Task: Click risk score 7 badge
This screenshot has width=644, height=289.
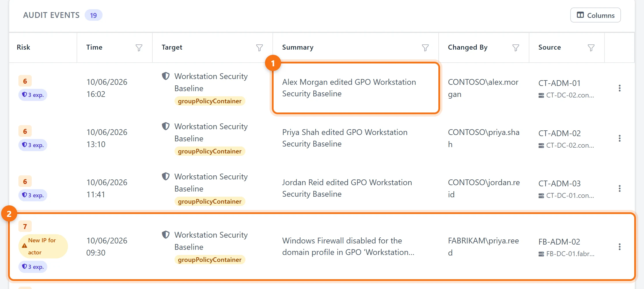Action: tap(25, 226)
